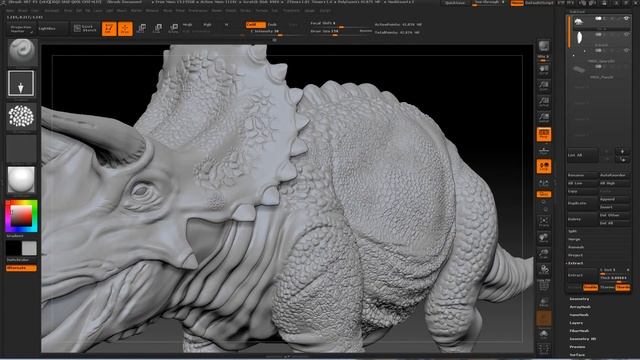Viewport: 640px width, 360px height.
Task: Click the Duplicate subtool button
Action: [582, 203]
